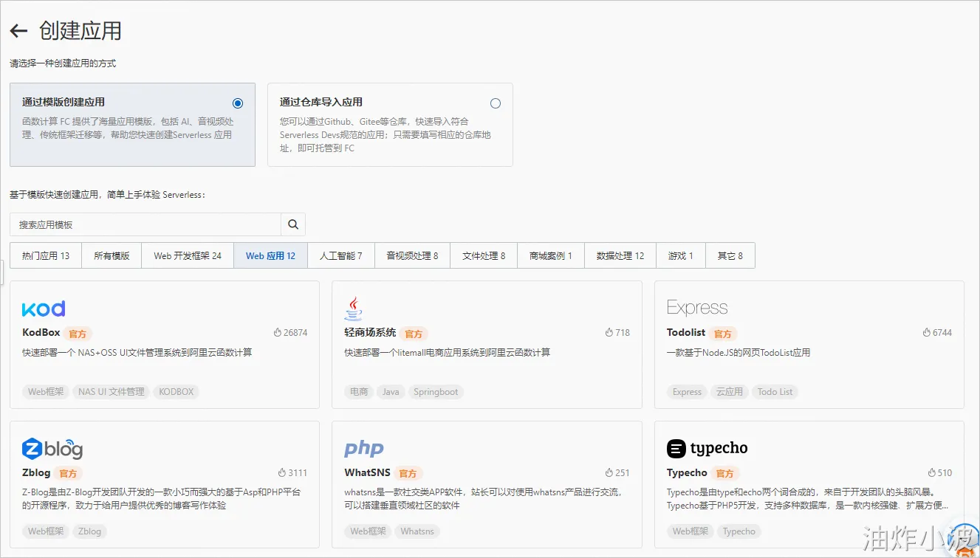980x558 pixels.
Task: Click the flame icon beside 26874
Action: (x=278, y=333)
